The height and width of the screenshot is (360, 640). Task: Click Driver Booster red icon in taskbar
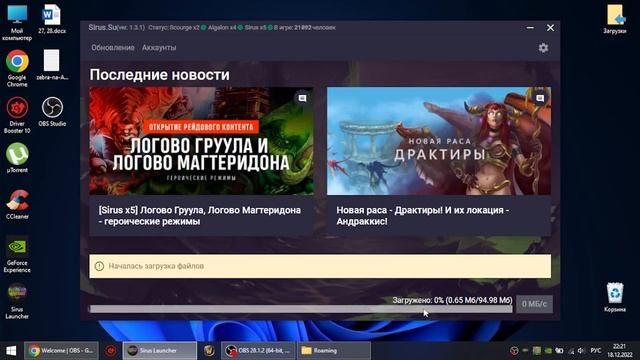pos(111,351)
